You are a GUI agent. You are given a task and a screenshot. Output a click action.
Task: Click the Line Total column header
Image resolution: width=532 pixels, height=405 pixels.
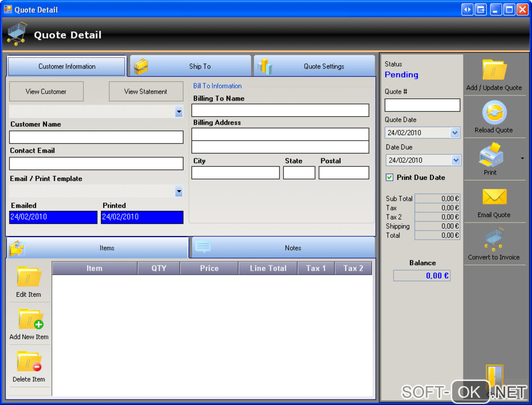268,268
